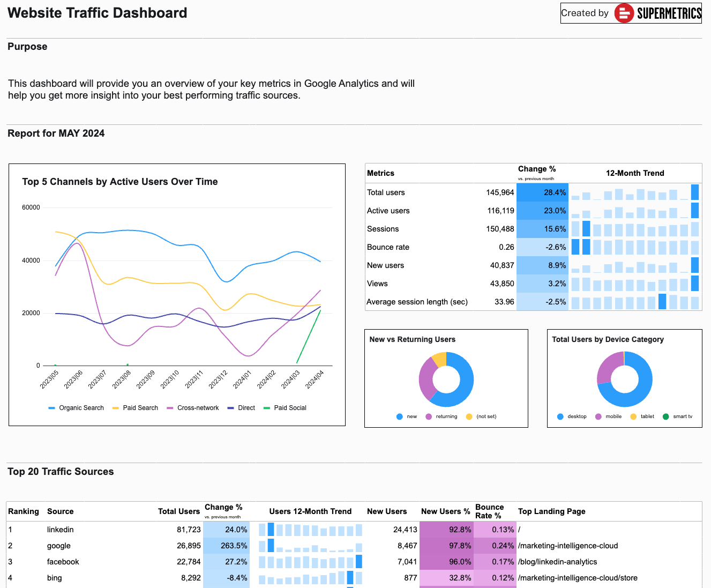Viewport: 711px width, 588px height.
Task: Click the smart tv legend dot
Action: [x=666, y=416]
